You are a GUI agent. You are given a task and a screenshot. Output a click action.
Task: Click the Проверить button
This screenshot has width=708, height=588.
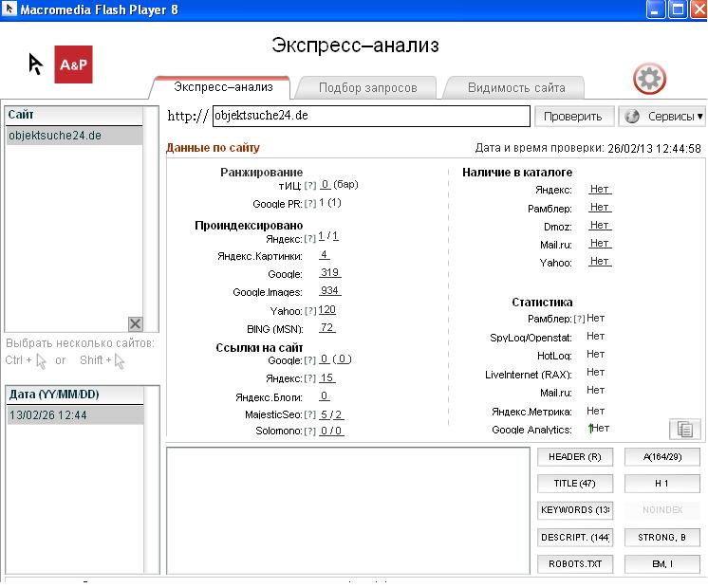pyautogui.click(x=573, y=117)
